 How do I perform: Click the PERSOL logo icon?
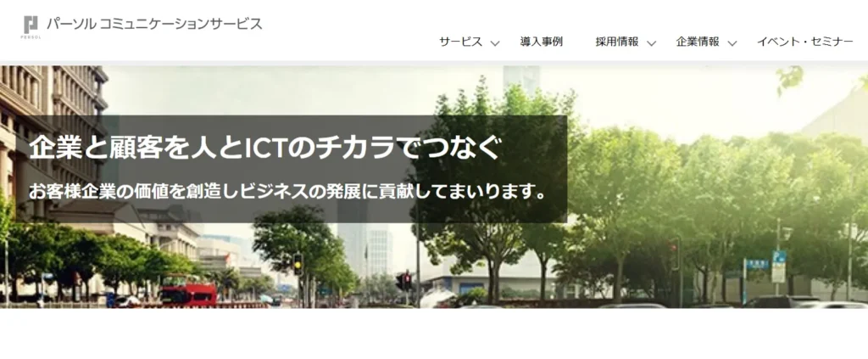coord(31,25)
